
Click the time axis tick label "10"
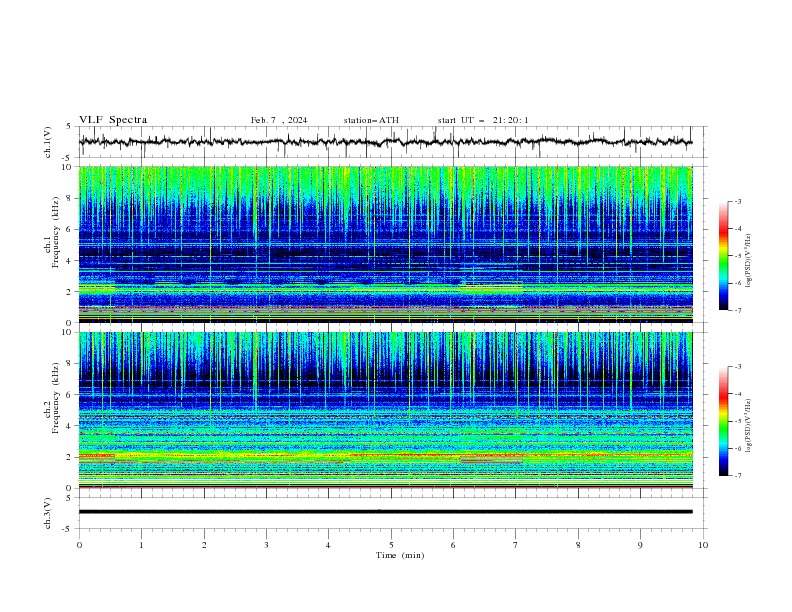pyautogui.click(x=703, y=545)
